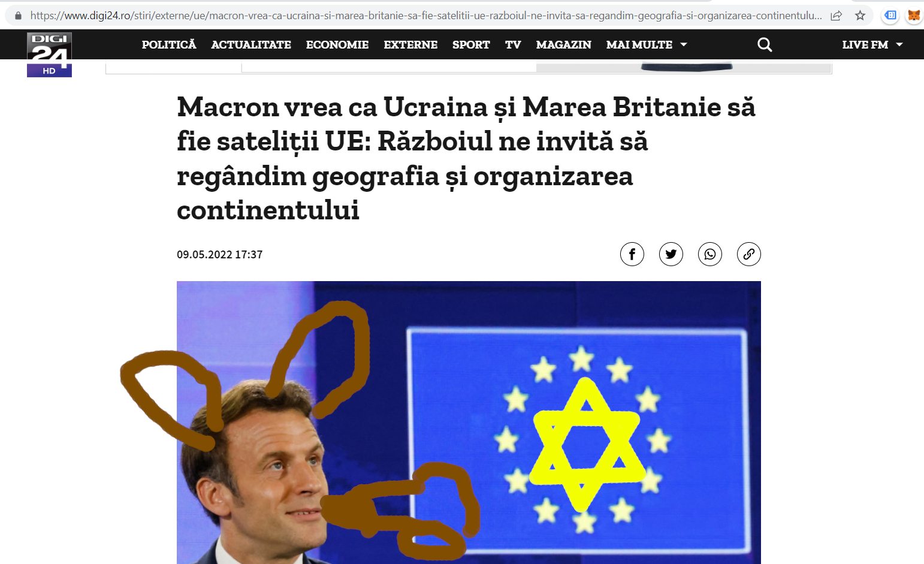Go to the POLITICĂ section
Image resolution: width=924 pixels, height=564 pixels.
click(x=169, y=44)
